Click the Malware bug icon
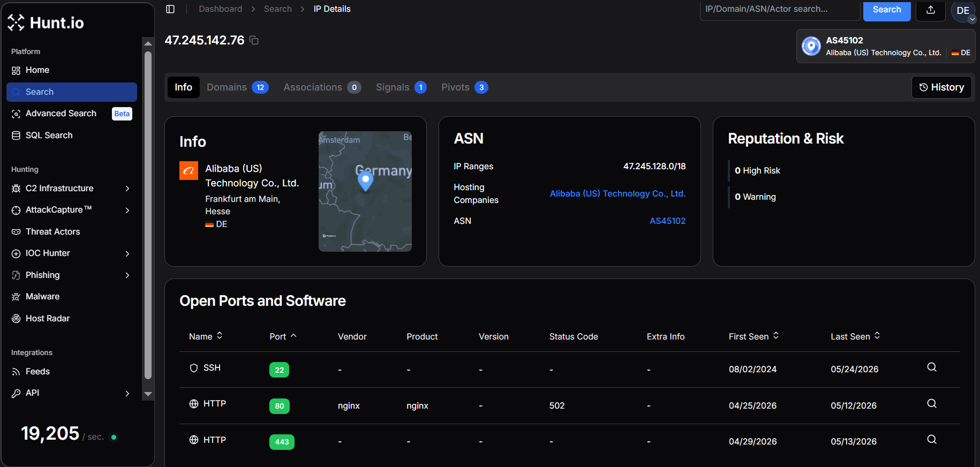This screenshot has height=467, width=980. [16, 297]
